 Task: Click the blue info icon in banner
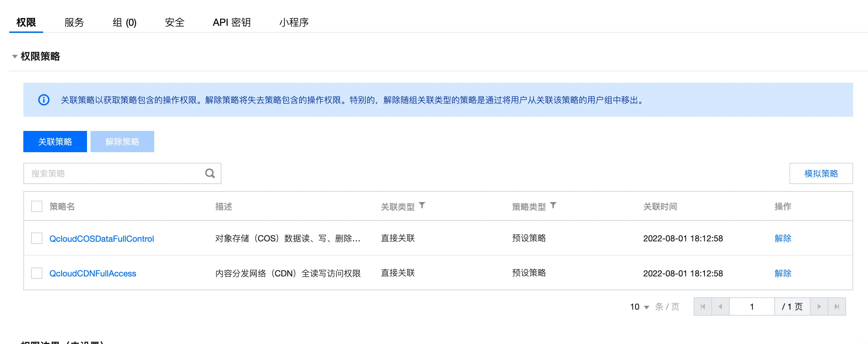pyautogui.click(x=44, y=100)
